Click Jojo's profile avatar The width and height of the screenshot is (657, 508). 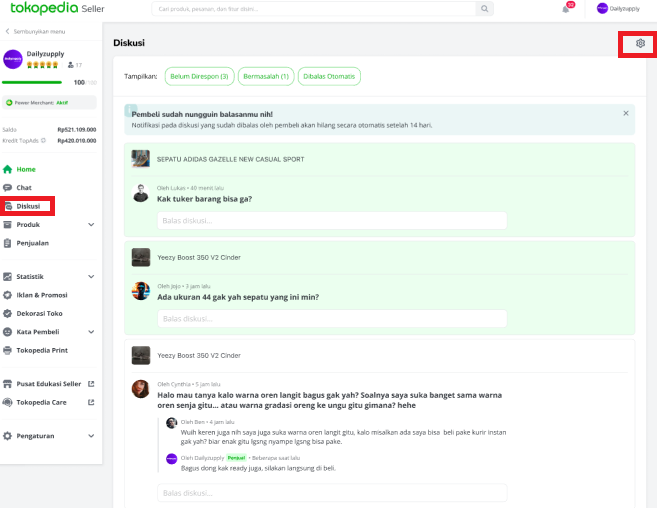(141, 291)
